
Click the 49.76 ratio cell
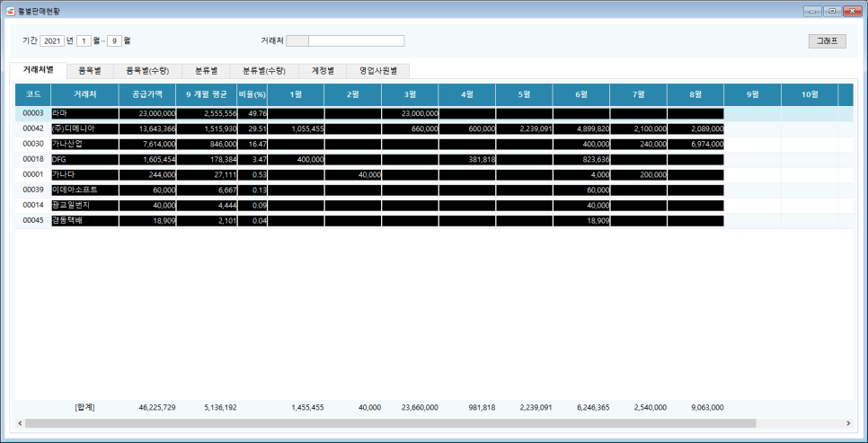coord(252,113)
